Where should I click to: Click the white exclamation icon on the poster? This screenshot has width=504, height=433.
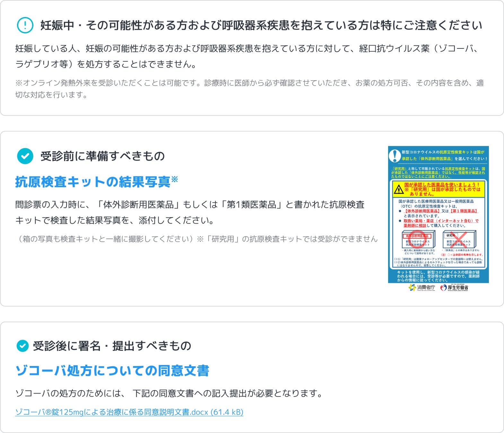pyautogui.click(x=395, y=156)
